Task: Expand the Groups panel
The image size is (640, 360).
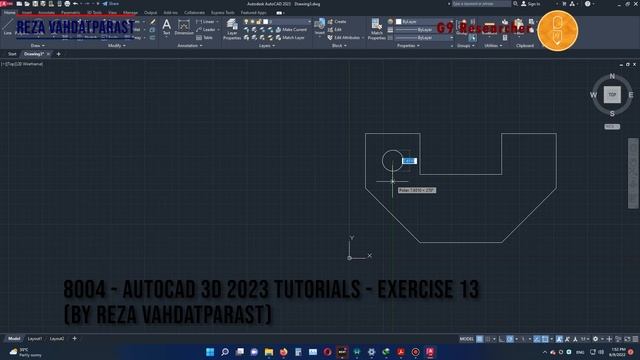Action: 466,46
